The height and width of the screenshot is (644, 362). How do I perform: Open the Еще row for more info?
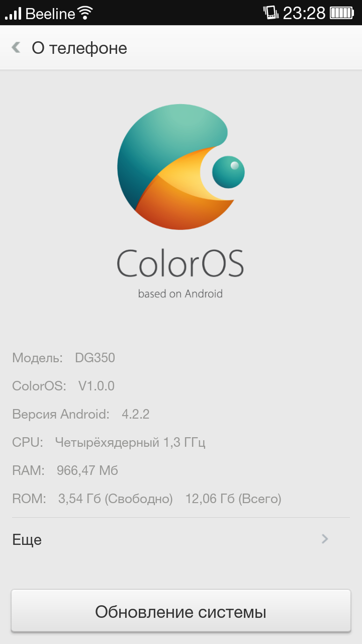click(x=181, y=539)
